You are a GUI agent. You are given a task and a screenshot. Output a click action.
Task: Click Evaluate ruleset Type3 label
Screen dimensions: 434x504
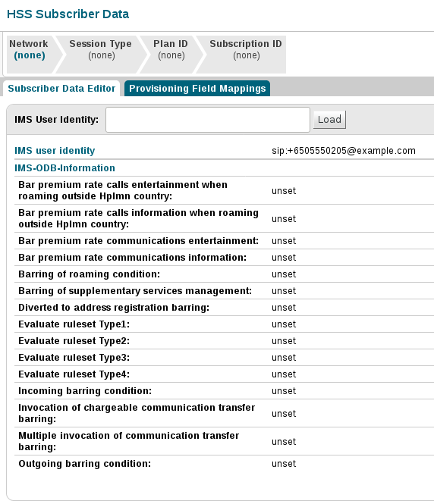pos(74,358)
